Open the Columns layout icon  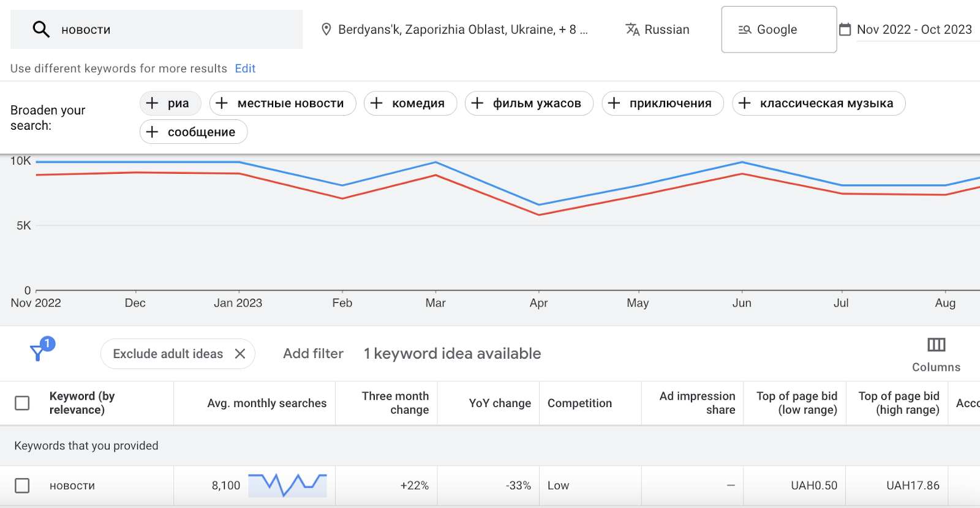[x=936, y=345]
